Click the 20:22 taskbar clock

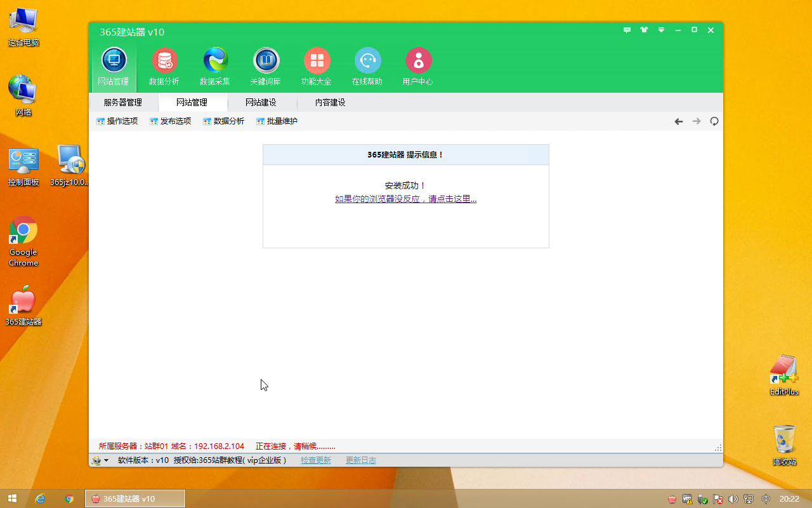(x=789, y=499)
